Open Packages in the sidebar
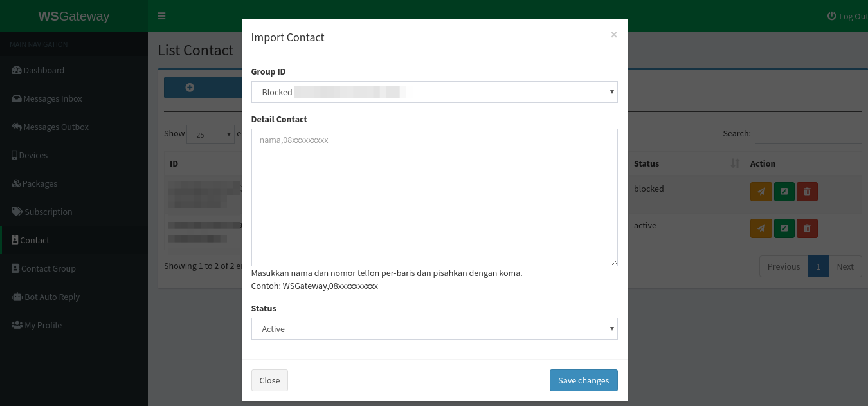The height and width of the screenshot is (406, 868). [74, 183]
